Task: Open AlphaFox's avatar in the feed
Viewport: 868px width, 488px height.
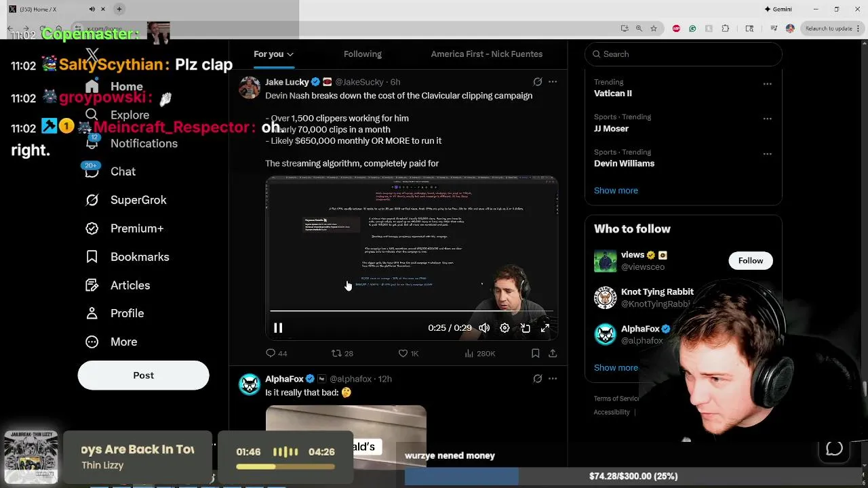Action: point(249,384)
